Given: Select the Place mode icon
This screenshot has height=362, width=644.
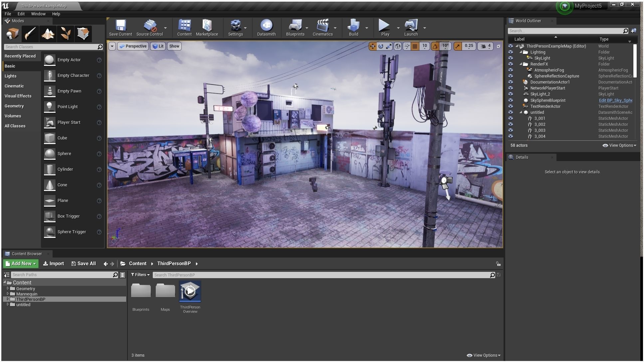Looking at the screenshot, I should click(x=13, y=34).
